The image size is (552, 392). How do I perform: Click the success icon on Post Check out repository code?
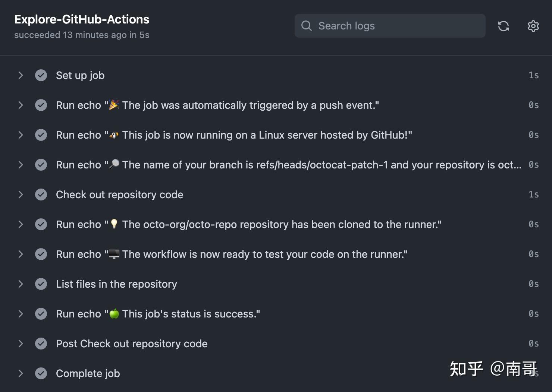pyautogui.click(x=41, y=344)
